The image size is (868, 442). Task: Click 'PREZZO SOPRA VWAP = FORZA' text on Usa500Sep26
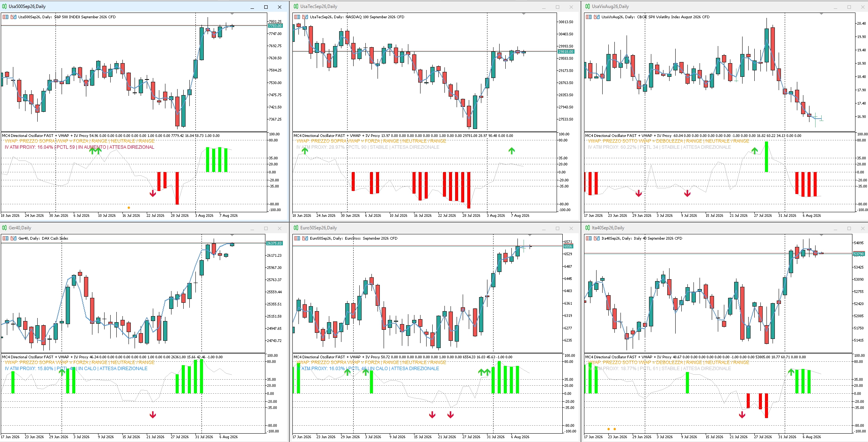(x=54, y=141)
